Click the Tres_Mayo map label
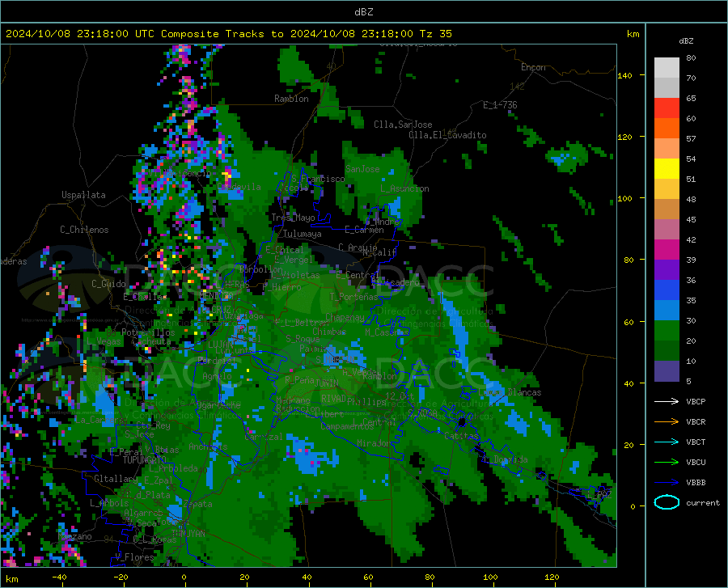This screenshot has height=588, width=728. click(293, 218)
